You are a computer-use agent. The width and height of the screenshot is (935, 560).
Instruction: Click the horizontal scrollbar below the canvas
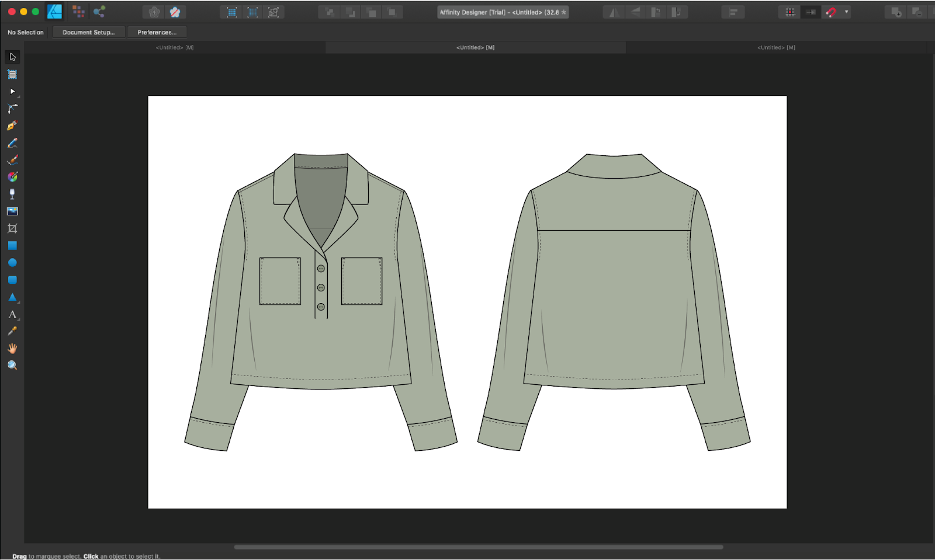click(478, 547)
